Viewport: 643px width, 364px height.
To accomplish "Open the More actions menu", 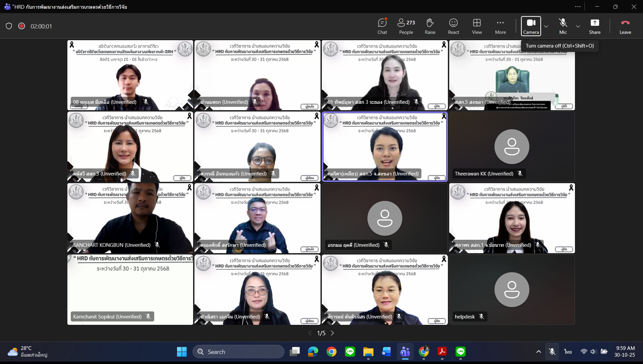I will click(x=500, y=26).
